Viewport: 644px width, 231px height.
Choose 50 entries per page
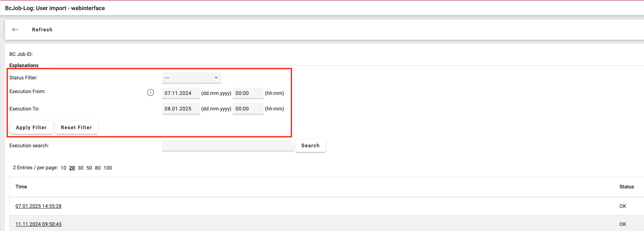(x=89, y=168)
